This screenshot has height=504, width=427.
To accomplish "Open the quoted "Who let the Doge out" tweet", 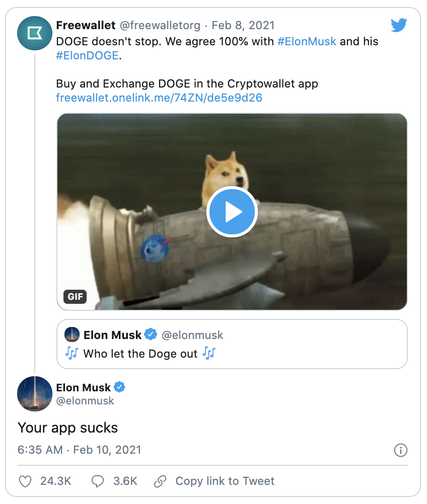I will (232, 354).
